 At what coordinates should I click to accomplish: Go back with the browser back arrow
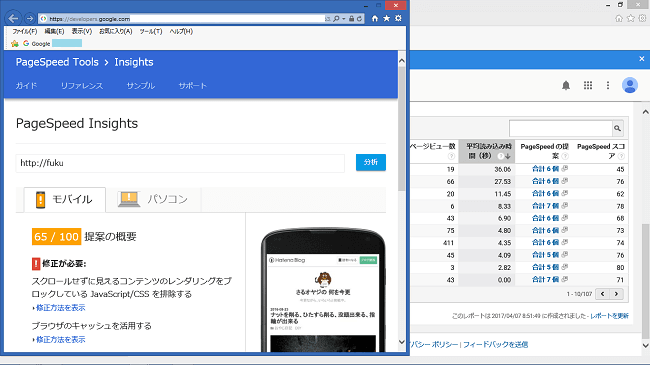pyautogui.click(x=13, y=18)
